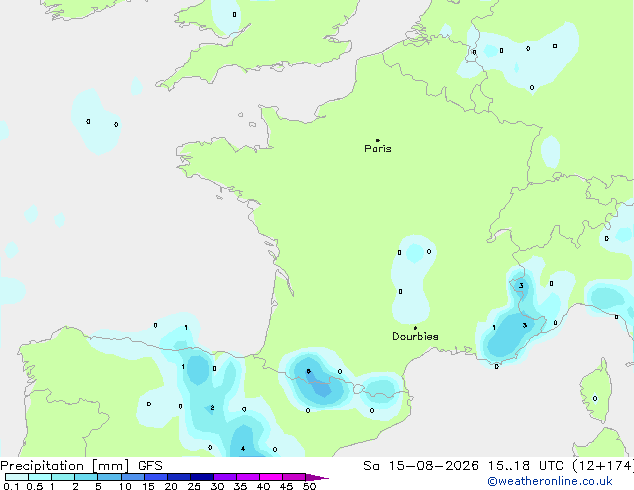Select the 25–30 mm navy legend swatch
Image resolution: width=634 pixels, height=490 pixels.
coord(202,477)
